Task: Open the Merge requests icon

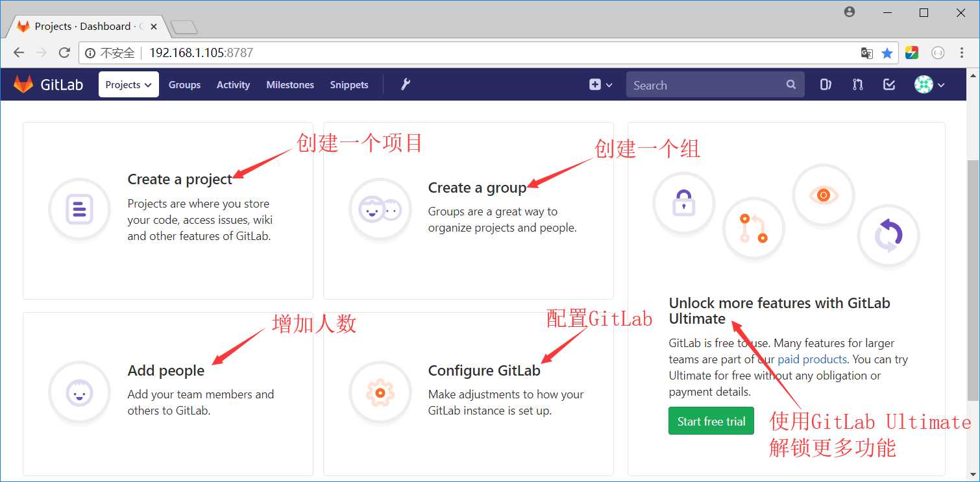Action: (857, 84)
